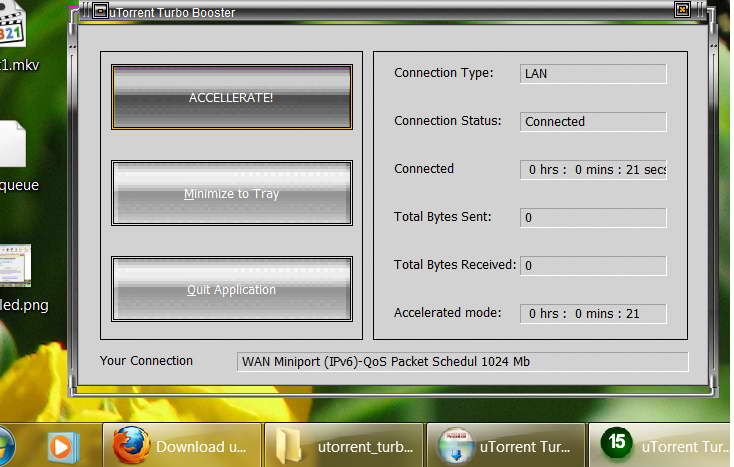Open the Windows Start button
Viewport: 734px width, 467px height.
coord(6,445)
